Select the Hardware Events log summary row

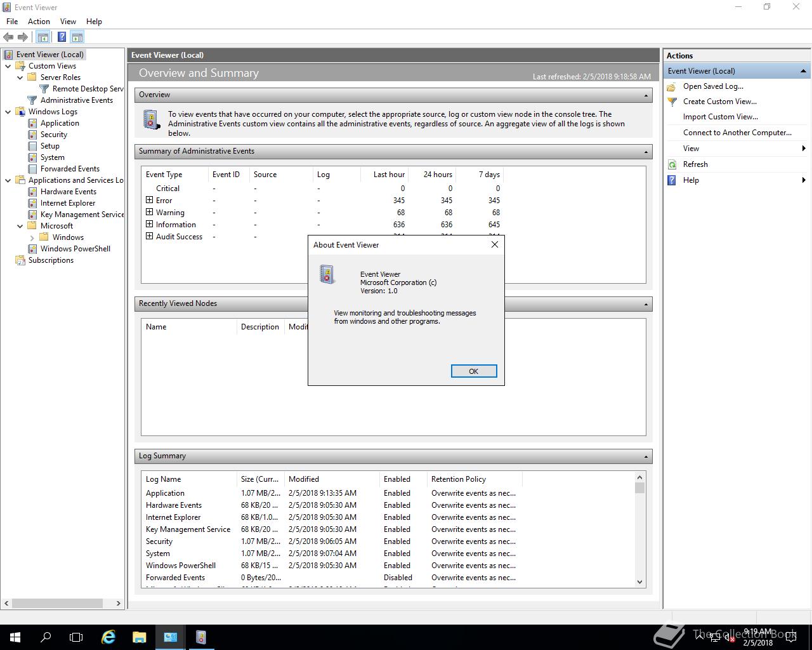(331, 505)
